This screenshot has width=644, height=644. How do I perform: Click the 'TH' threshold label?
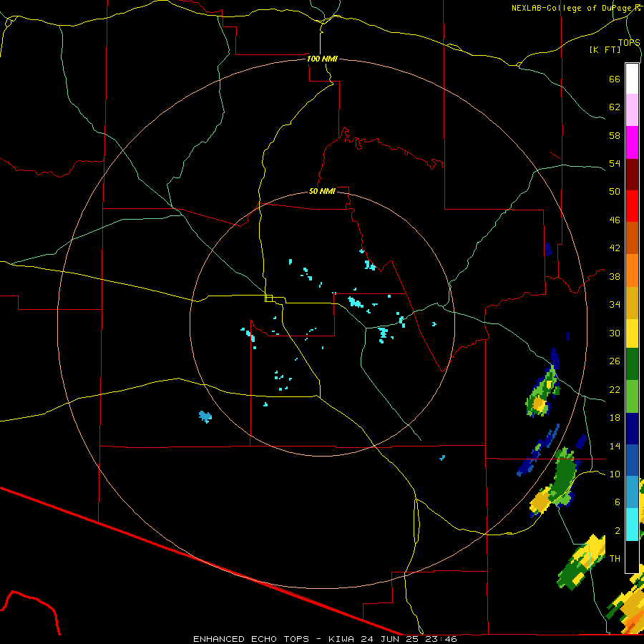pos(615,559)
